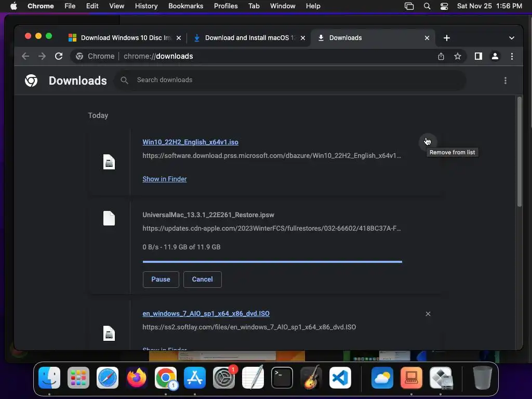Screen dimensions: 532x399
Task: Click the 0 B/s - 11.9 GB status text
Action: coord(181,247)
